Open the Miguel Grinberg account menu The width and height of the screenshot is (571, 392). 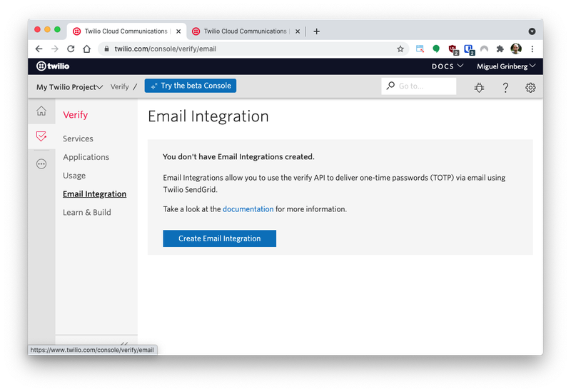506,66
